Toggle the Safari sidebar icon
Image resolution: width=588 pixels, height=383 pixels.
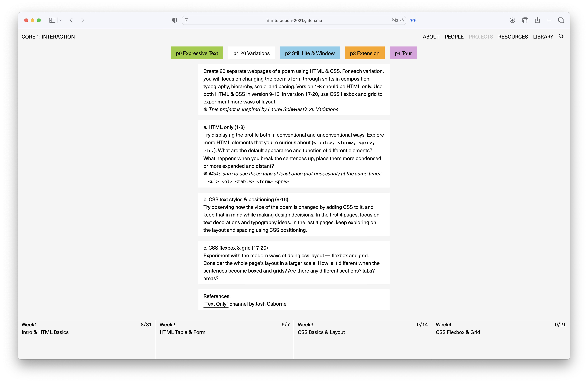click(x=52, y=20)
